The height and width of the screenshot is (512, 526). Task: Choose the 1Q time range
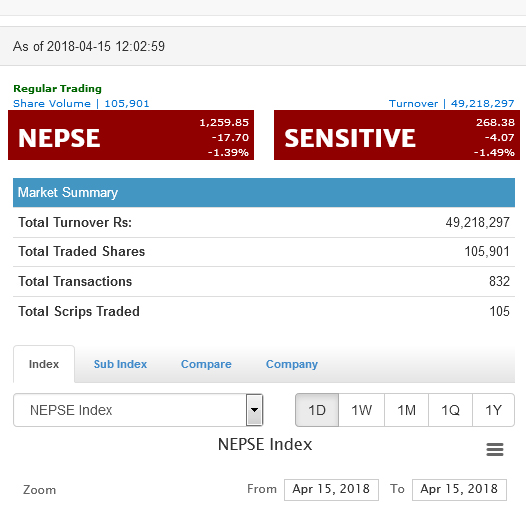[450, 410]
